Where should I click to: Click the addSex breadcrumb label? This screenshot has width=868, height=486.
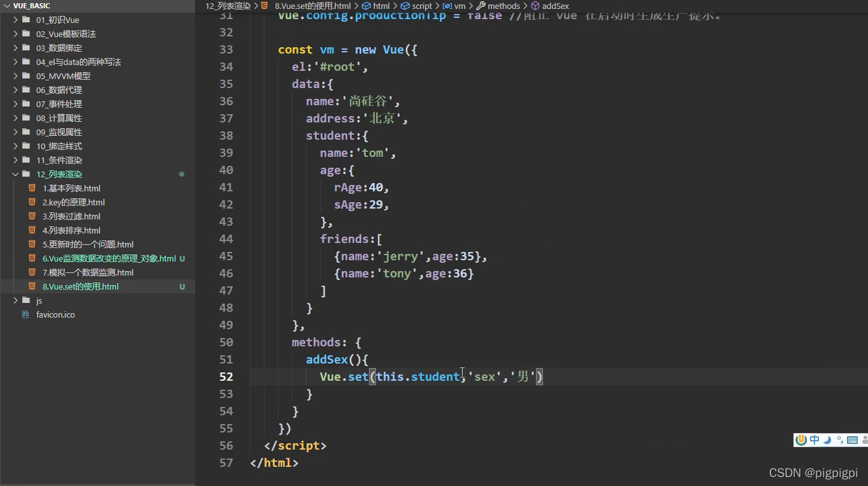556,6
